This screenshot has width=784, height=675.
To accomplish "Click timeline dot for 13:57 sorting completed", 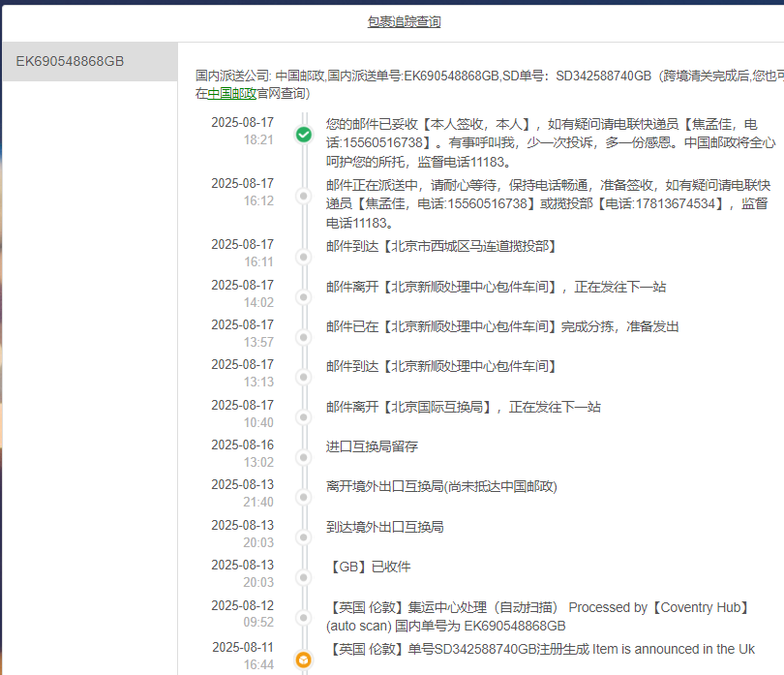I will (304, 337).
